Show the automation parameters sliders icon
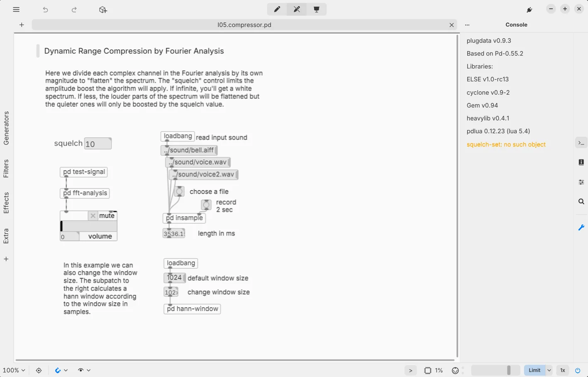This screenshot has height=377, width=588. coord(581,182)
